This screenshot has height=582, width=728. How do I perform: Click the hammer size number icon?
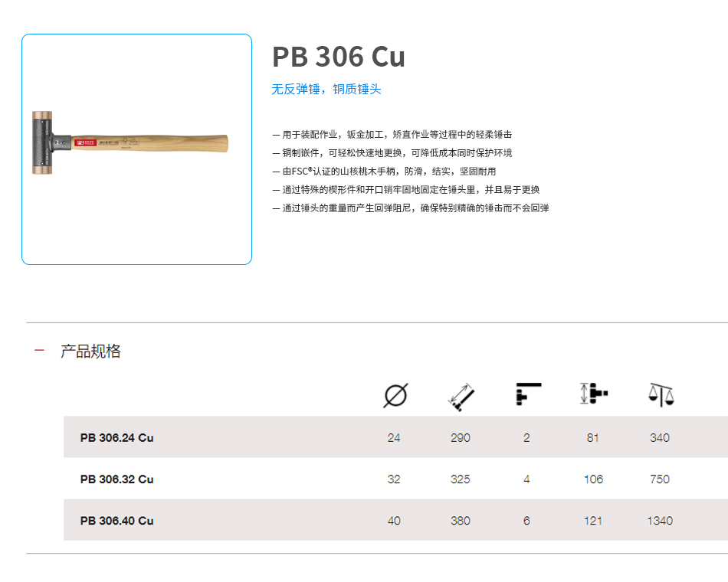[528, 394]
